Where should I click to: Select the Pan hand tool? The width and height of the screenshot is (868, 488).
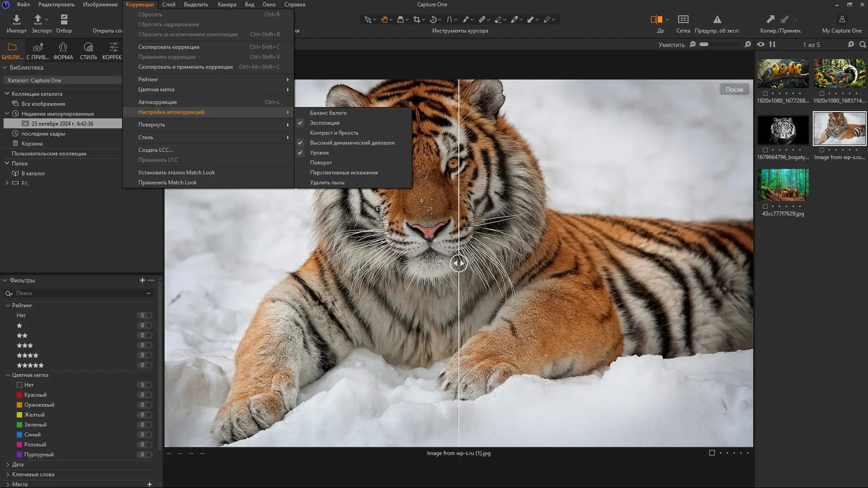pyautogui.click(x=384, y=19)
